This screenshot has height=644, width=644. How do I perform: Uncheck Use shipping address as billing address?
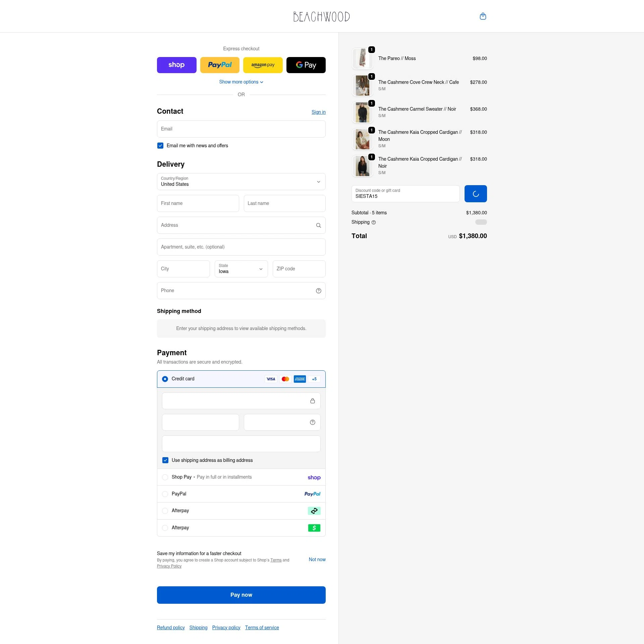click(x=165, y=460)
